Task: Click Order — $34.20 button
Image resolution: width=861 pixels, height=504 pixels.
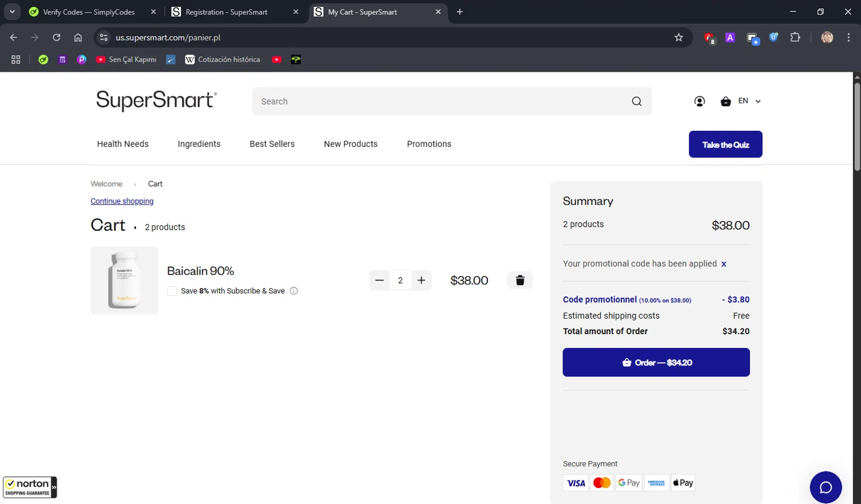Action: click(656, 362)
